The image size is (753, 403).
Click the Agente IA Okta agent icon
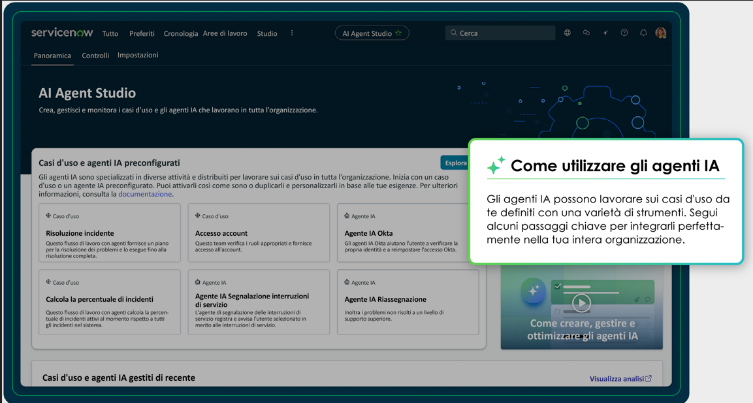click(x=347, y=216)
